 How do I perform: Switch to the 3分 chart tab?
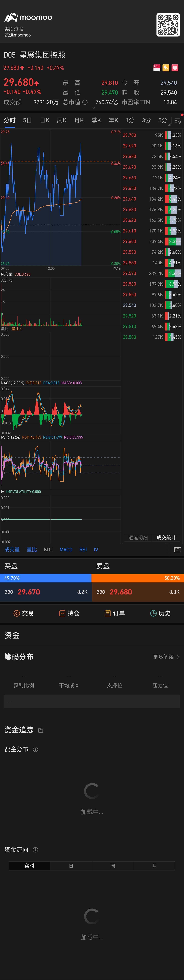[146, 120]
